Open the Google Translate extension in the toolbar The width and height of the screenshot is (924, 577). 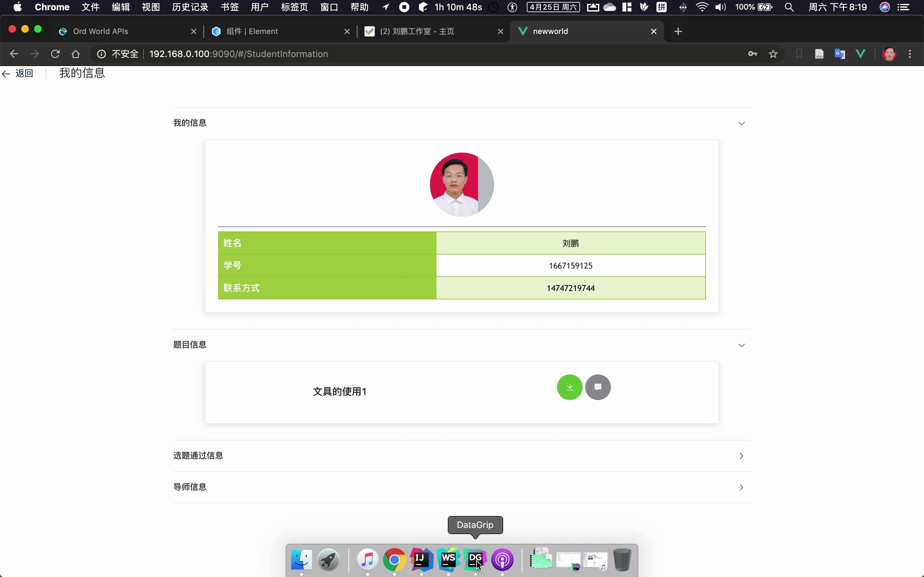point(840,54)
